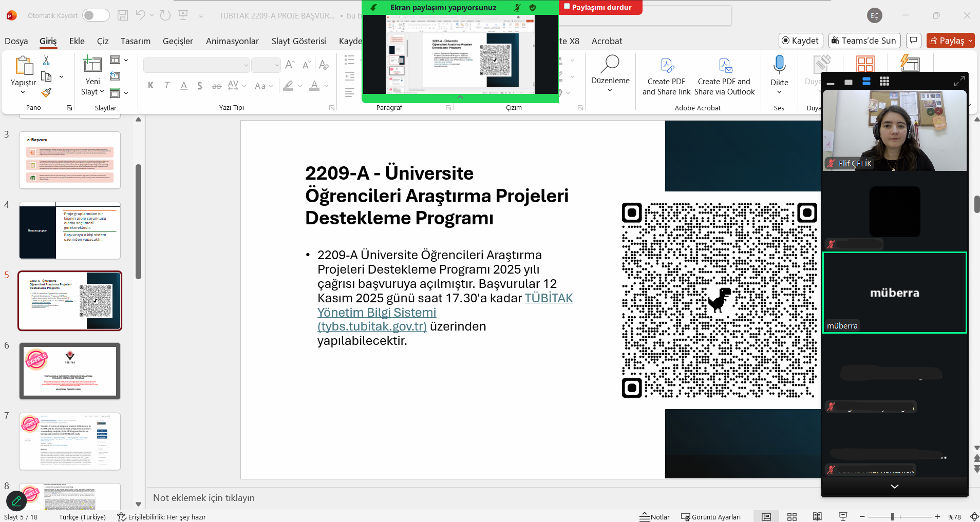Expand the Teams call window with arrows icon

coord(959,82)
